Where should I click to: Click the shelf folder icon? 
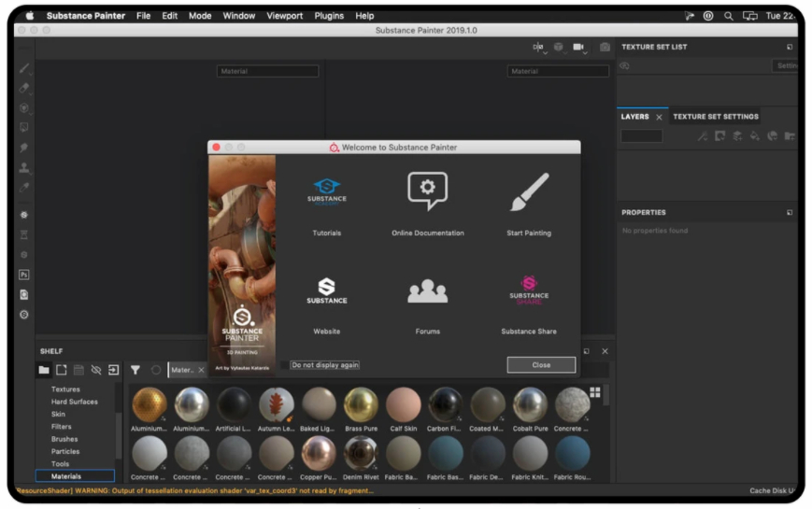44,370
